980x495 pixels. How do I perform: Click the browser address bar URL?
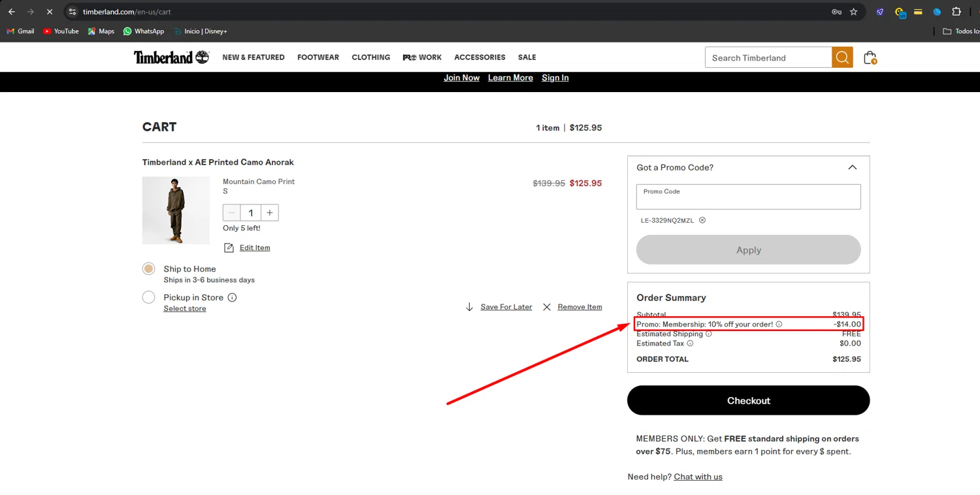point(127,12)
